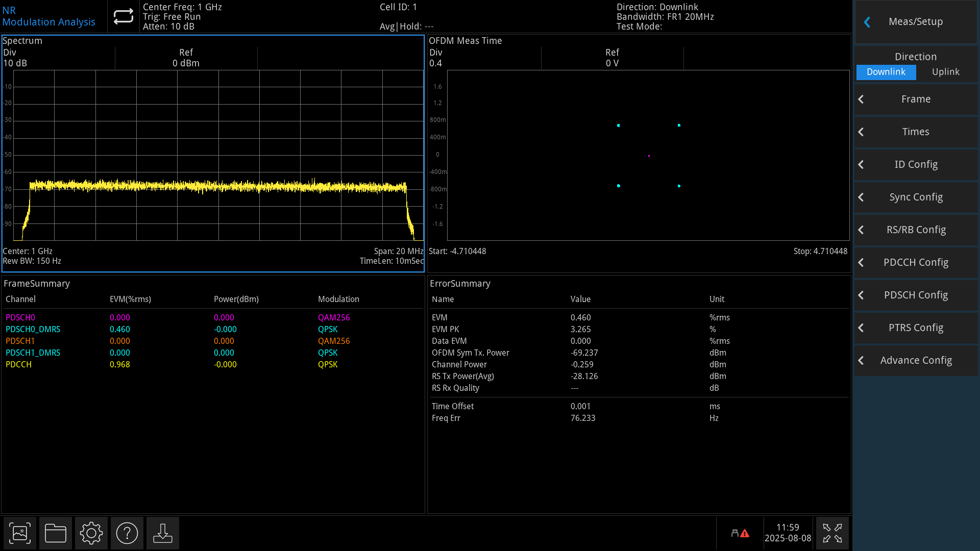Image resolution: width=980 pixels, height=551 pixels.
Task: Click the loop/repeat icon in top bar
Action: click(122, 16)
